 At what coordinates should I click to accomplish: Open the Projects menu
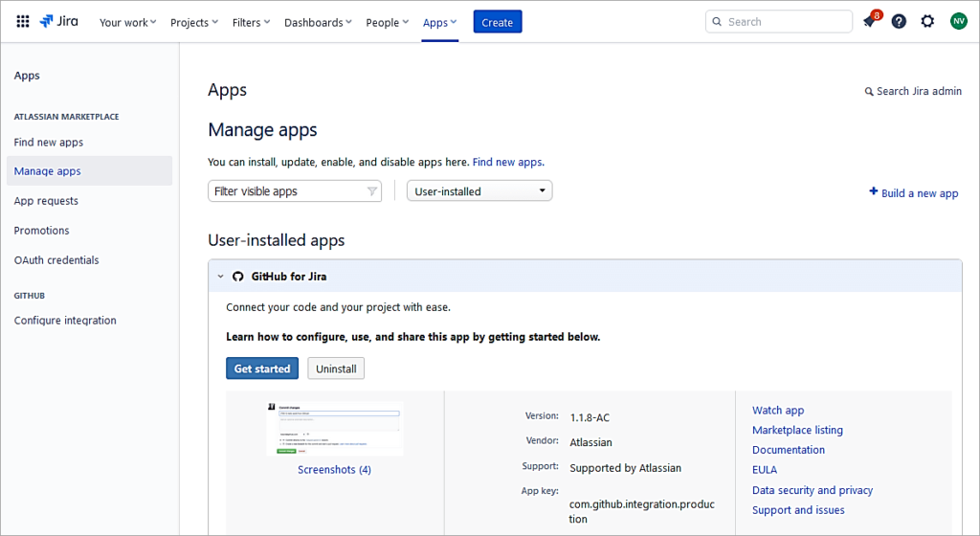tap(194, 22)
